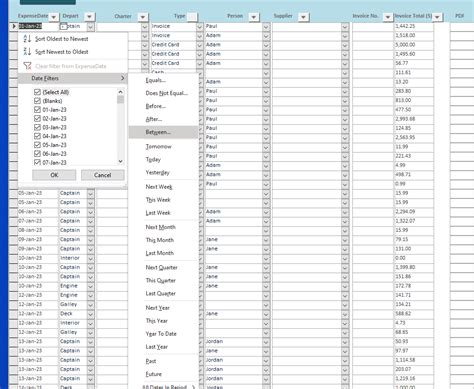Image resolution: width=474 pixels, height=389 pixels.
Task: Open Type dropdown in first Invoice row
Action: [199, 27]
